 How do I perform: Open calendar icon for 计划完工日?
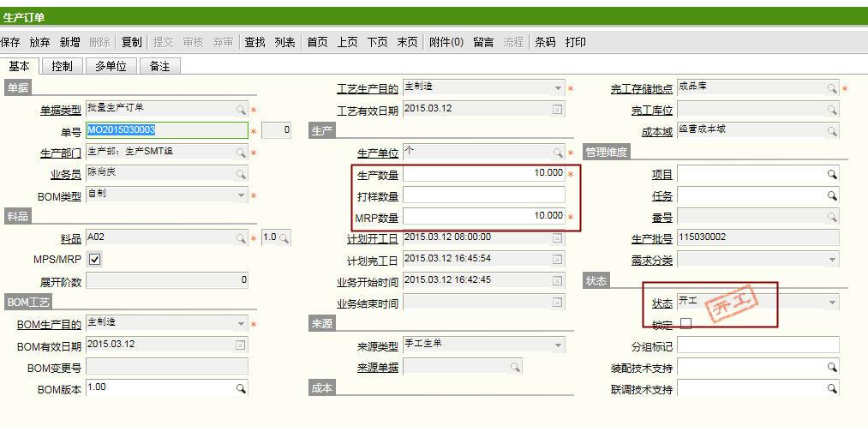(x=557, y=259)
